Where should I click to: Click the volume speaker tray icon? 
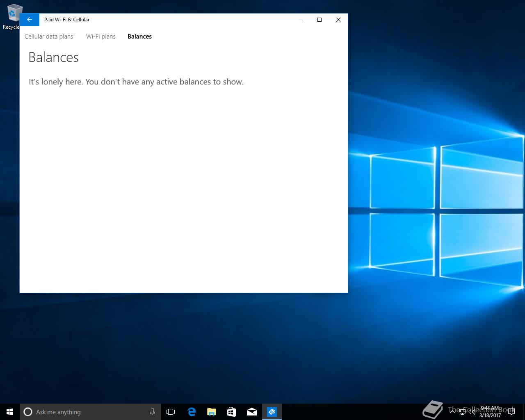tap(472, 412)
